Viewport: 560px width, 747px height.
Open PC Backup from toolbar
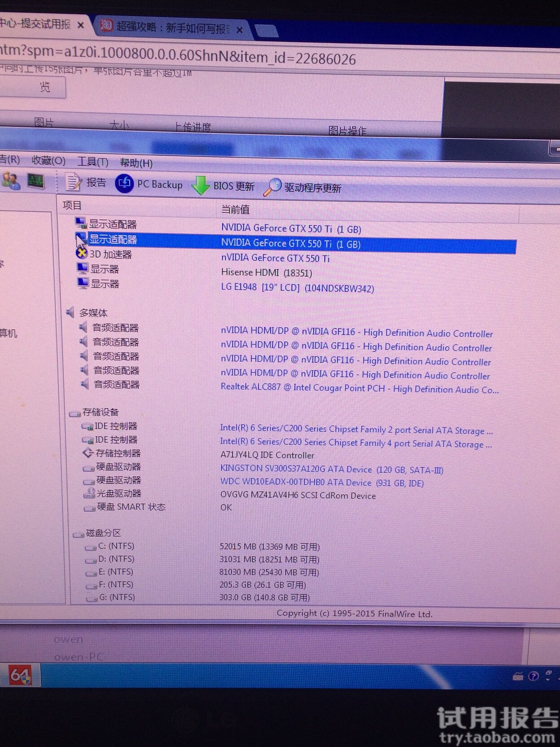tap(149, 184)
